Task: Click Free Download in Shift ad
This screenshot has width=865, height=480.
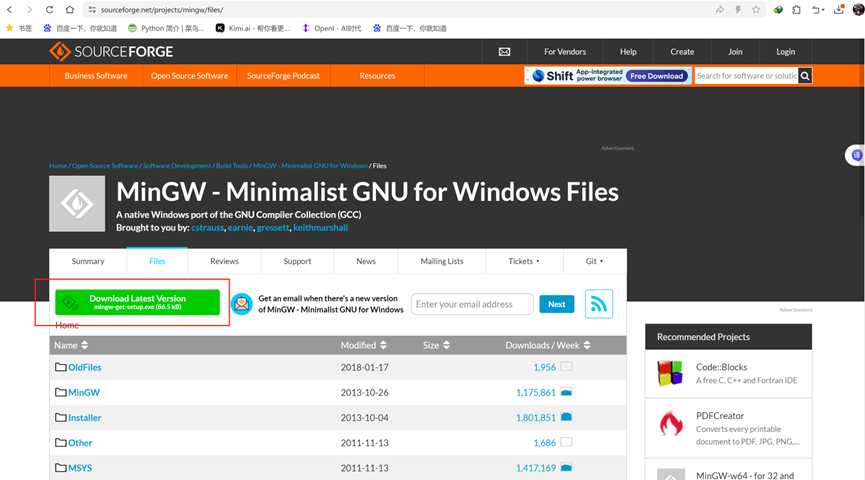Action: pyautogui.click(x=656, y=76)
